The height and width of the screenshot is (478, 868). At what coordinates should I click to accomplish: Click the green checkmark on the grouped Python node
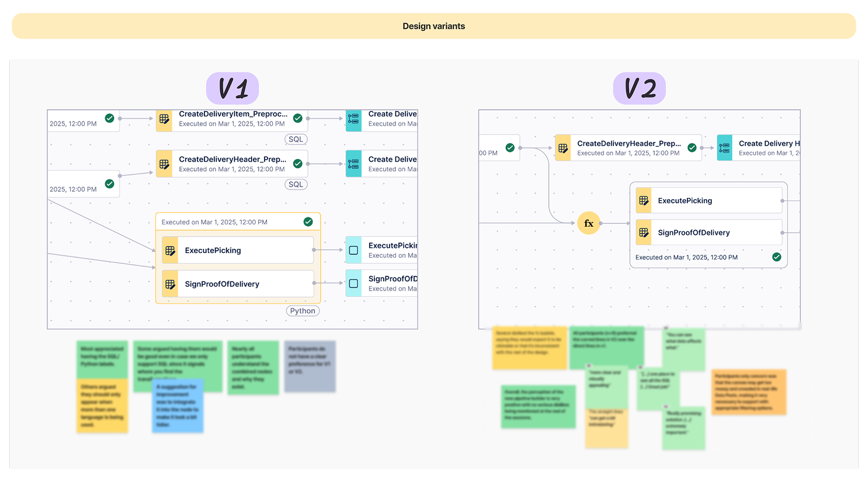click(x=309, y=221)
